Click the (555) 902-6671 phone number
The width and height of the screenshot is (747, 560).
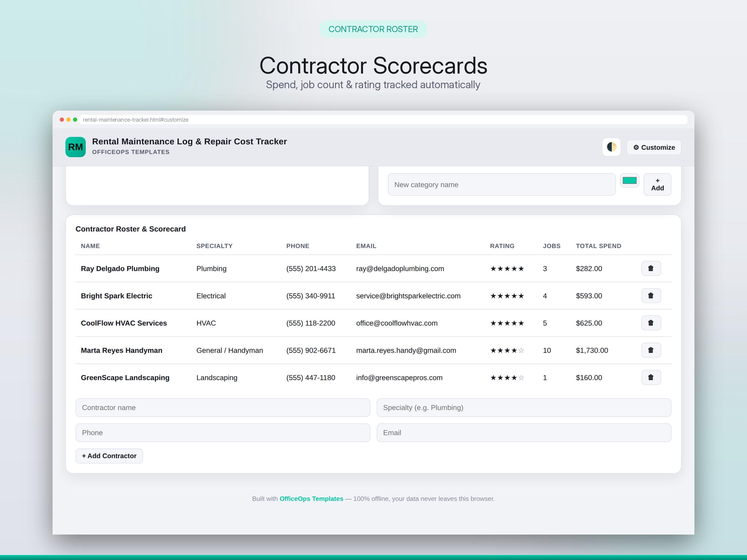click(311, 350)
